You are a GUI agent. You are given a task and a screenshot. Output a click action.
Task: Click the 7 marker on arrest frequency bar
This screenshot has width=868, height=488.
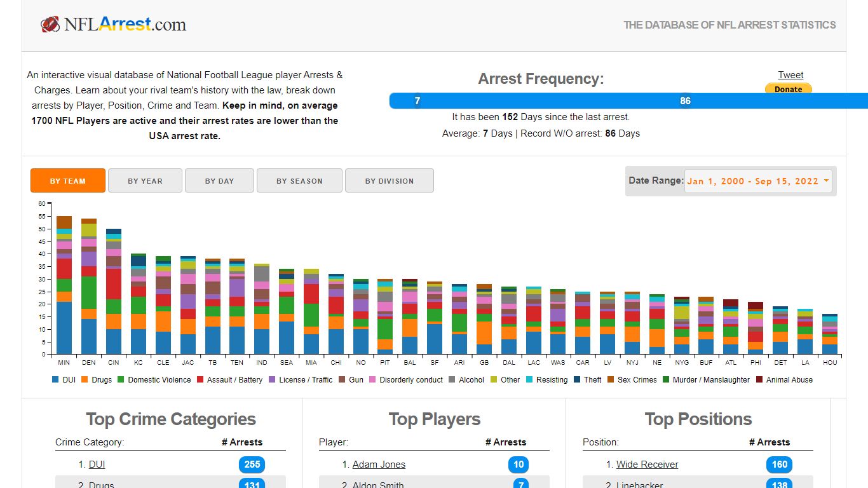click(417, 100)
